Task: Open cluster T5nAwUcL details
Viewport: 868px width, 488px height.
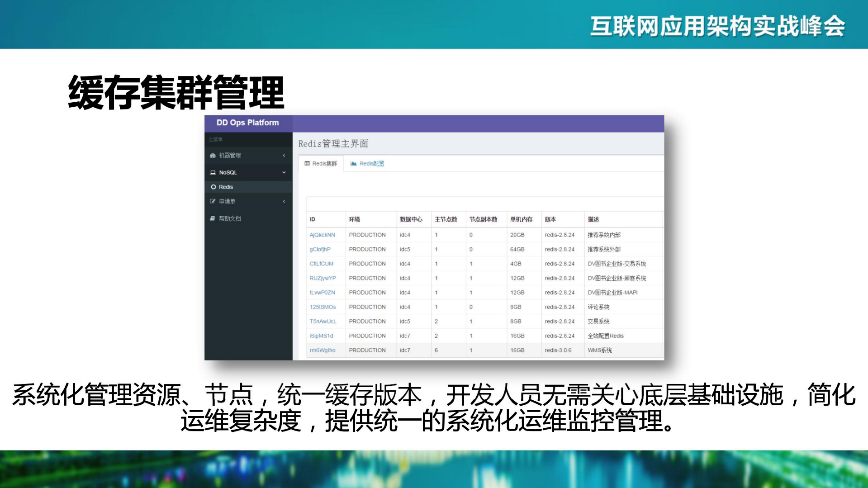Action: [x=323, y=321]
